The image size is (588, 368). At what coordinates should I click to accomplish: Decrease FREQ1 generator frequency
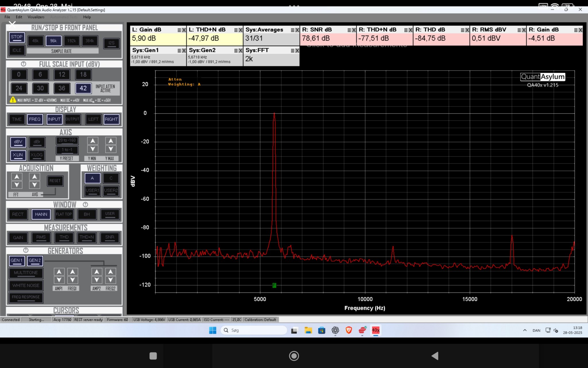click(x=72, y=280)
